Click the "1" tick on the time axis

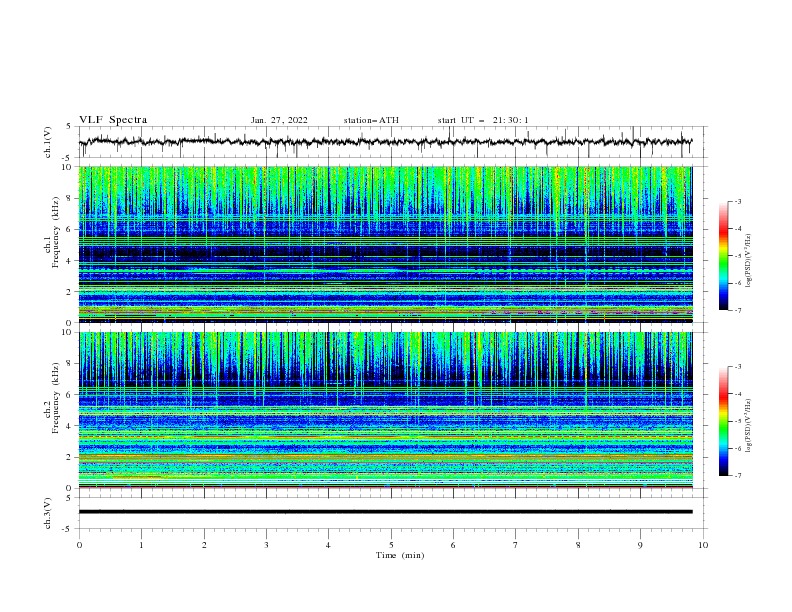coord(141,545)
